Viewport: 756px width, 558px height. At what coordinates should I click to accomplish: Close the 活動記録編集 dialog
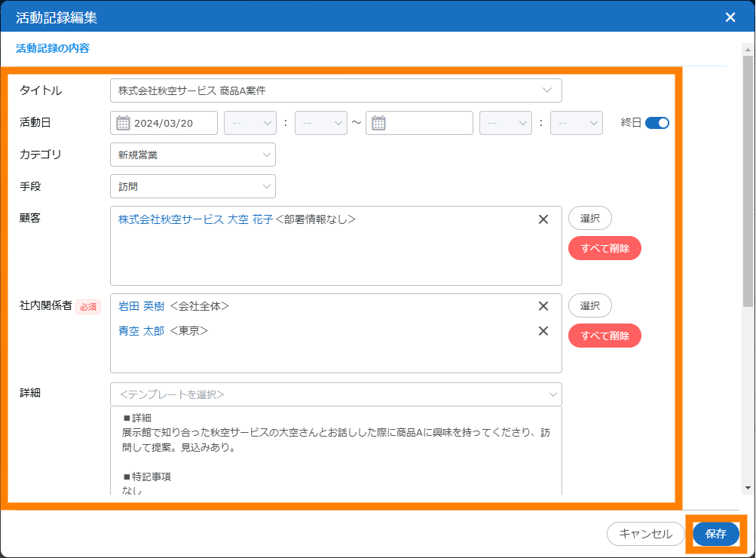(x=730, y=17)
